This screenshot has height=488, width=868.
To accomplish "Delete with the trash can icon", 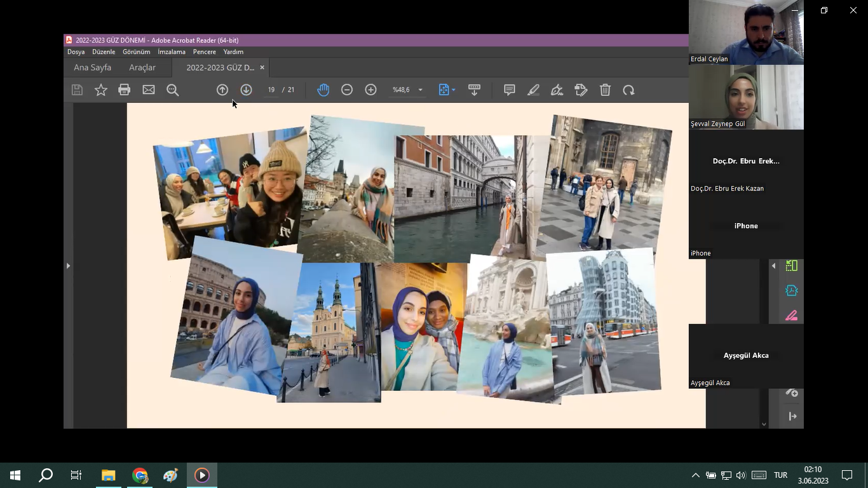I will (605, 90).
